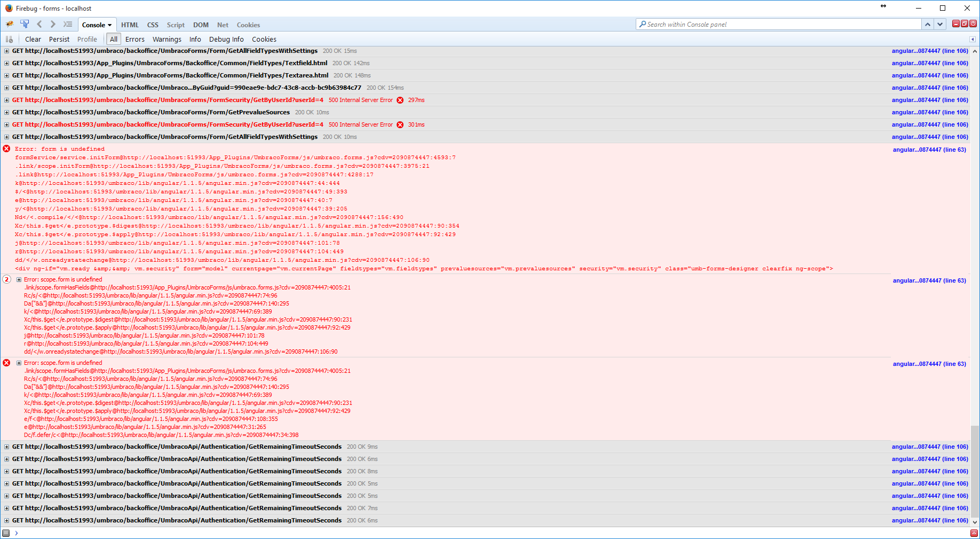The height and width of the screenshot is (539, 980).
Task: Click the ng-if vm.ready div markup line
Action: click(424, 269)
